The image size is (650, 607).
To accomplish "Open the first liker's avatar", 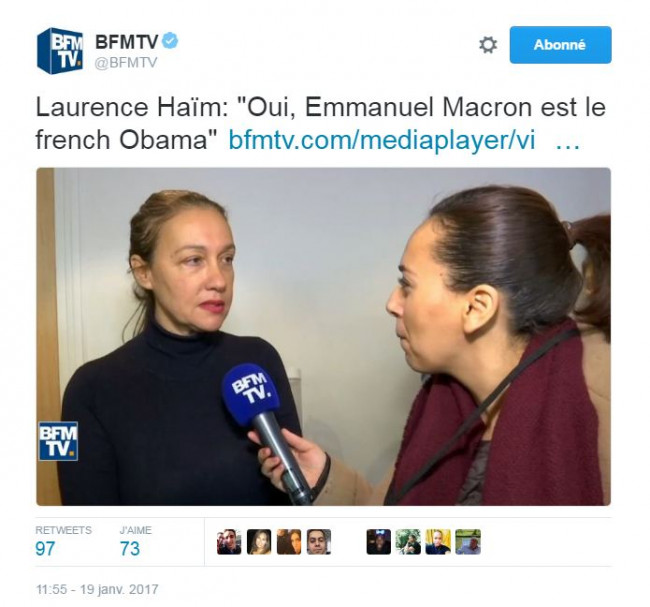I will (229, 542).
